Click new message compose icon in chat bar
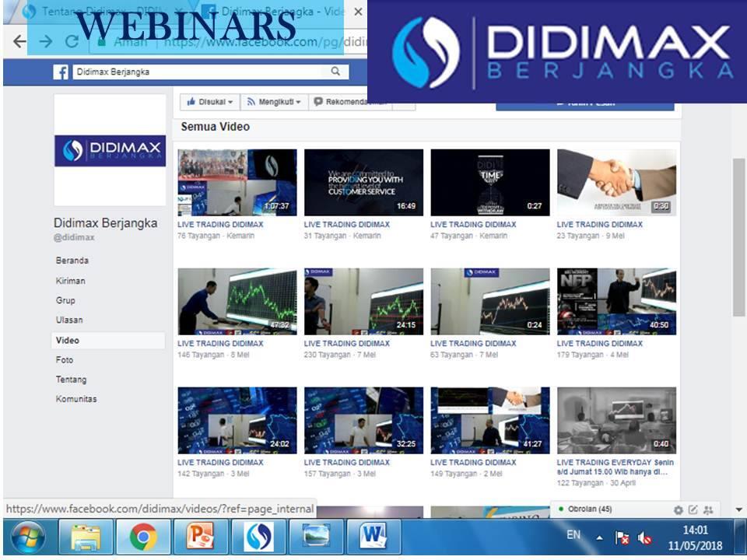This screenshot has height=560, width=747. 693,509
